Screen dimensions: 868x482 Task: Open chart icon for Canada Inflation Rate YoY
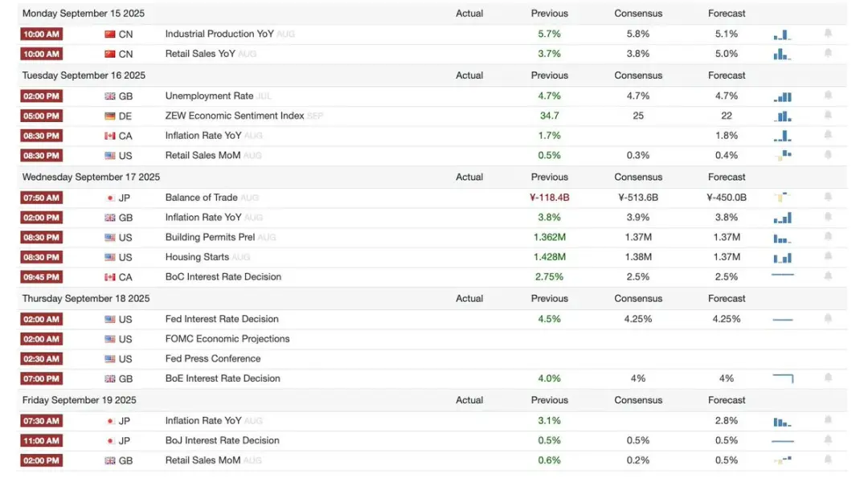pyautogui.click(x=782, y=136)
